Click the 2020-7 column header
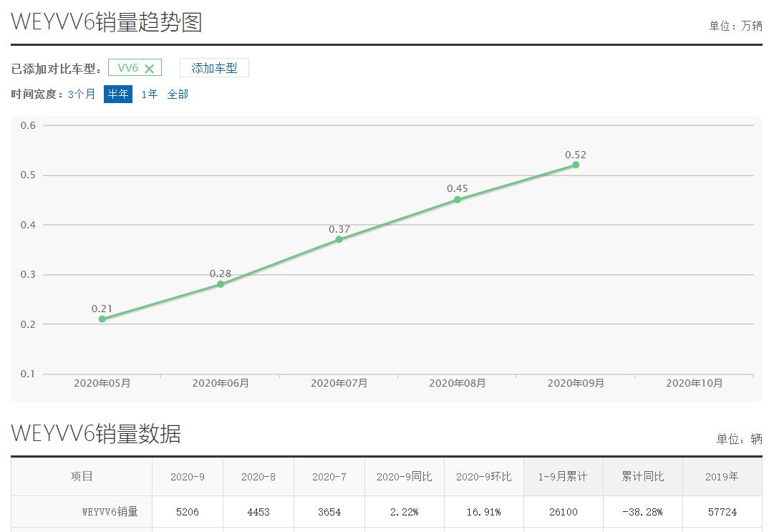 (329, 477)
